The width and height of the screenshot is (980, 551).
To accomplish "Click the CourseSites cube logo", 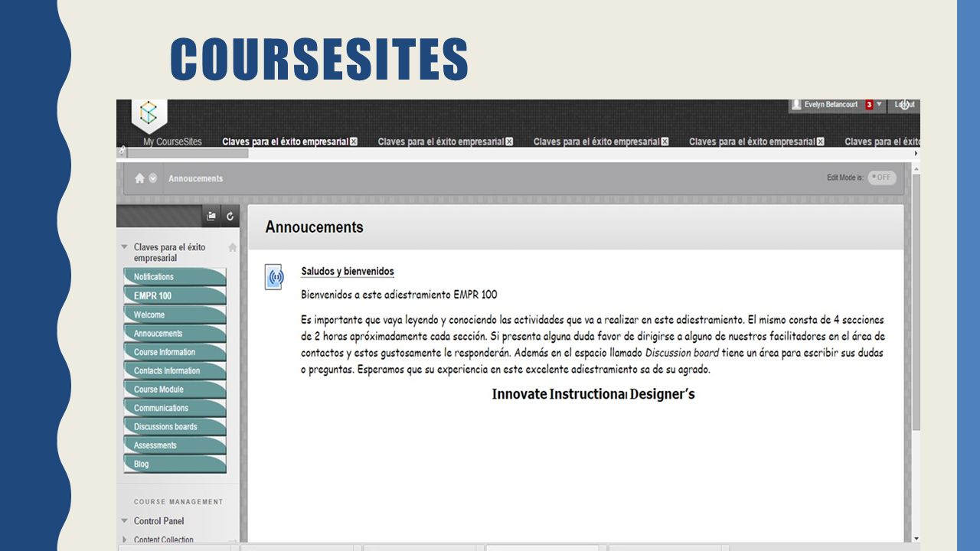I will pos(149,115).
